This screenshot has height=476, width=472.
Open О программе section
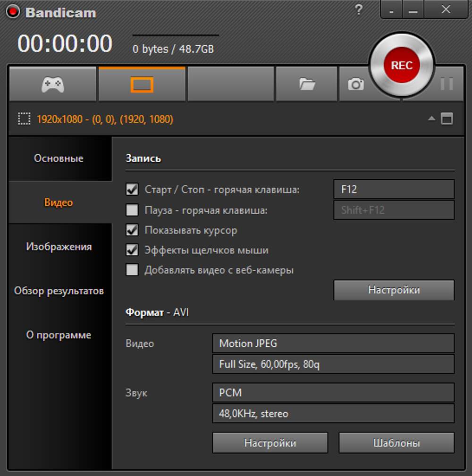59,335
